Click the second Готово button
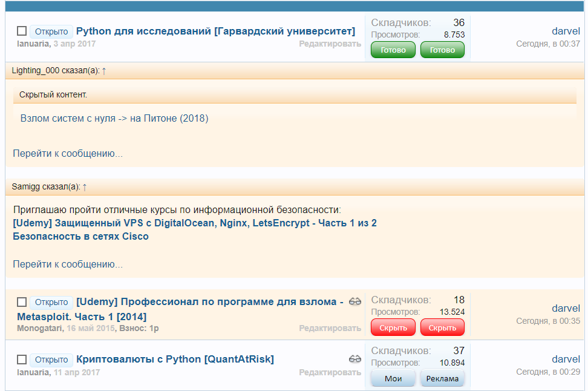588x391 pixels. [x=442, y=50]
